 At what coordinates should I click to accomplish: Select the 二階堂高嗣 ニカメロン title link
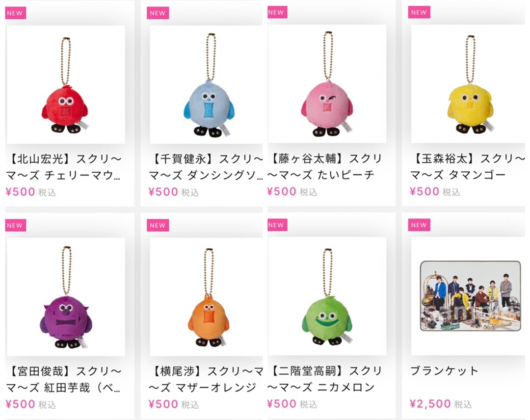(x=325, y=379)
